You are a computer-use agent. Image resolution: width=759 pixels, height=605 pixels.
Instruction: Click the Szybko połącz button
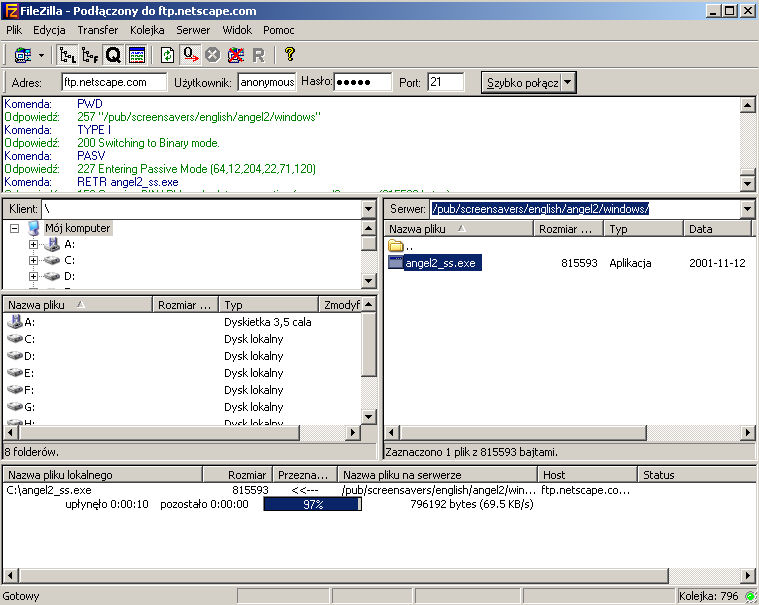[521, 82]
